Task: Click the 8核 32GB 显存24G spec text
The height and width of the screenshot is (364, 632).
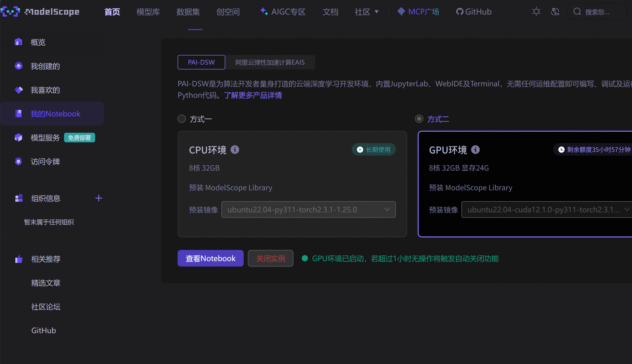Action: (459, 168)
